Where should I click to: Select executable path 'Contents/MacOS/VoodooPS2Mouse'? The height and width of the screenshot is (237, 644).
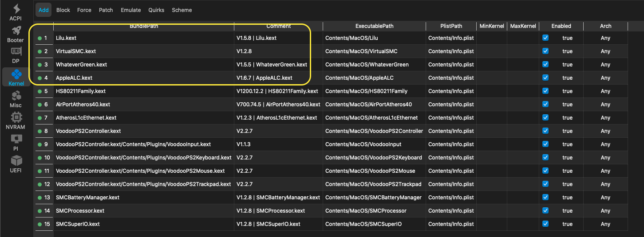(x=374, y=171)
